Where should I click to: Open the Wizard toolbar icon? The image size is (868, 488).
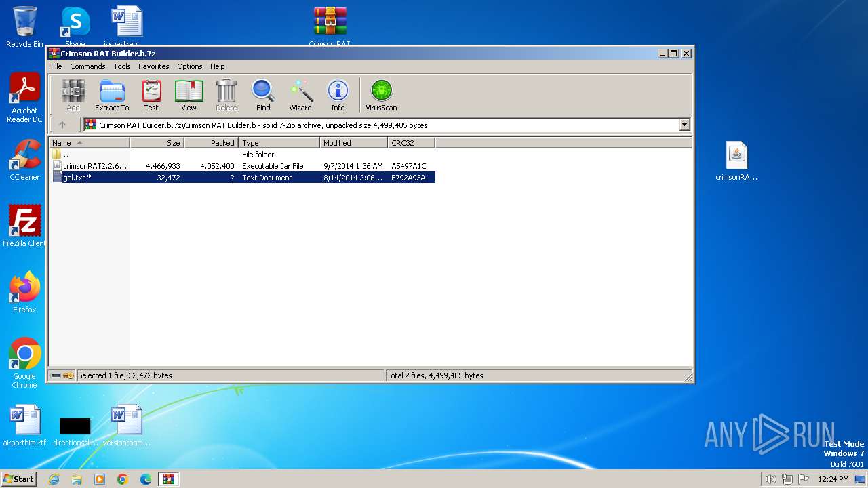tap(300, 96)
